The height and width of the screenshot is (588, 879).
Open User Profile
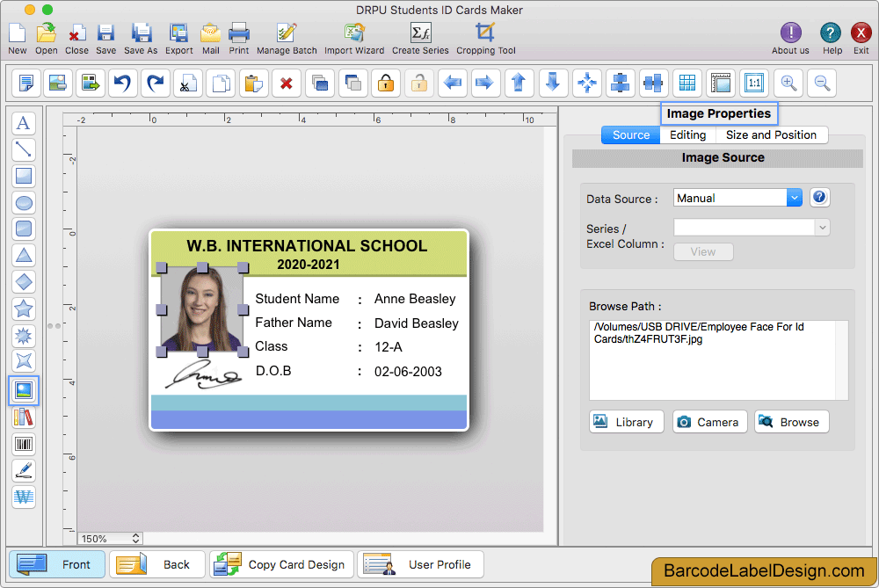pyautogui.click(x=420, y=564)
